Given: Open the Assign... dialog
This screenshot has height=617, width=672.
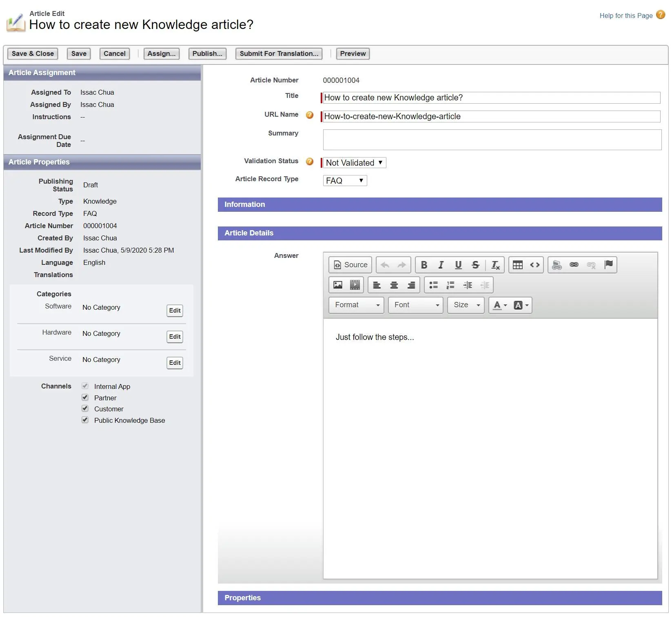Looking at the screenshot, I should pos(162,54).
